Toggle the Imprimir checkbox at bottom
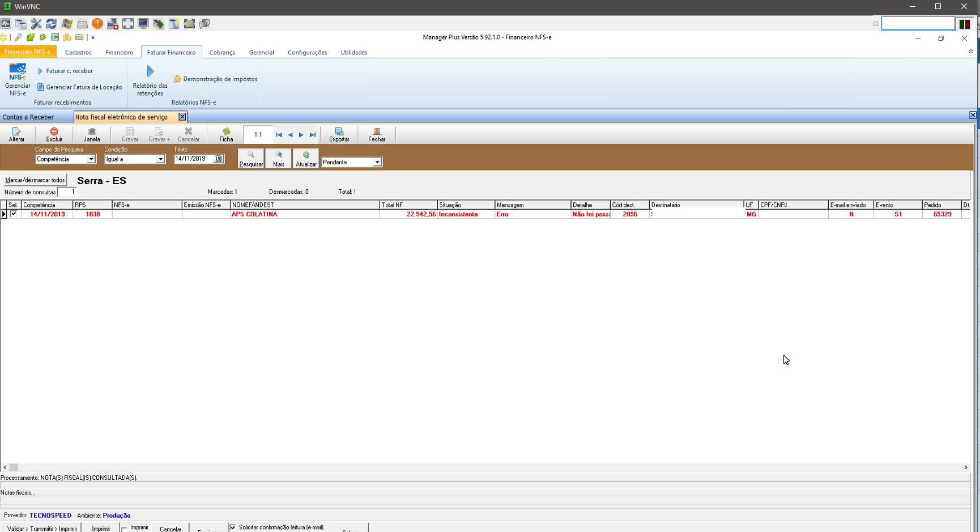980x532 pixels. [x=125, y=529]
